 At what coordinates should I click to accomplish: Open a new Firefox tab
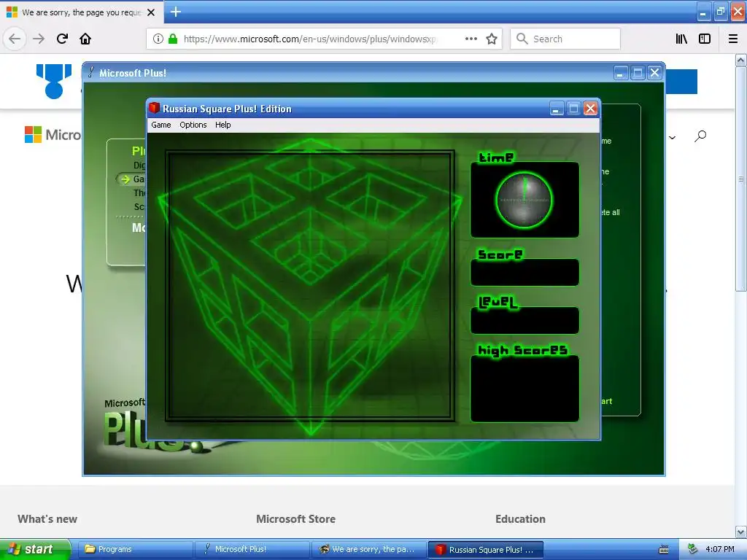(176, 12)
